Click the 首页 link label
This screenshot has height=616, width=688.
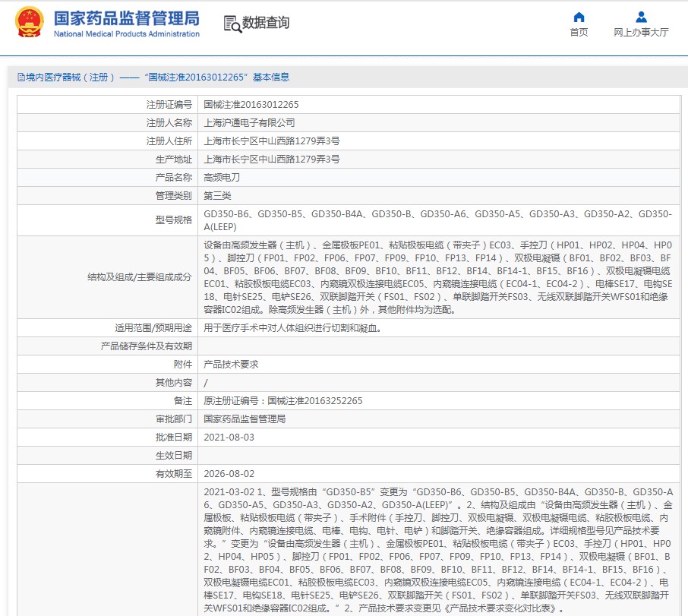pos(579,33)
